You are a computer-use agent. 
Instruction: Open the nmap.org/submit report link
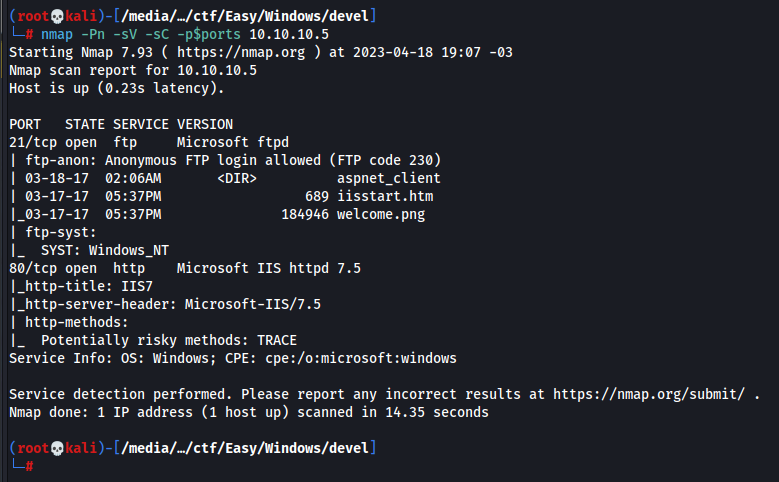651,393
